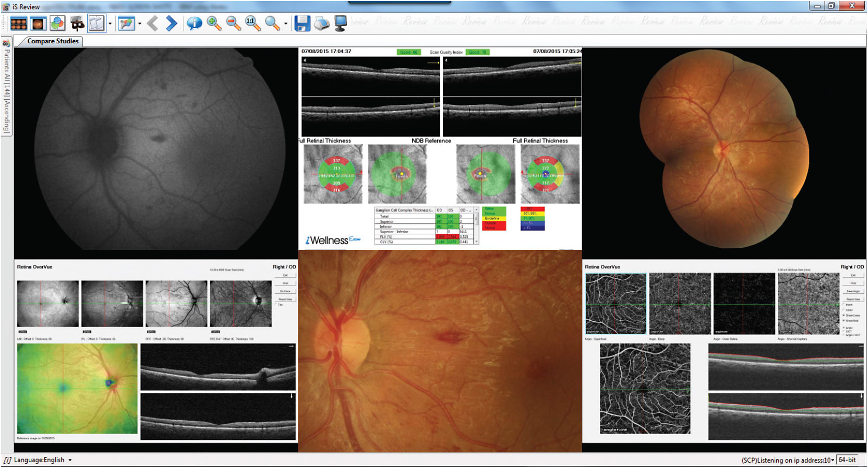Open the single fundus image view
Viewport: 868px width, 468px height.
point(38,23)
